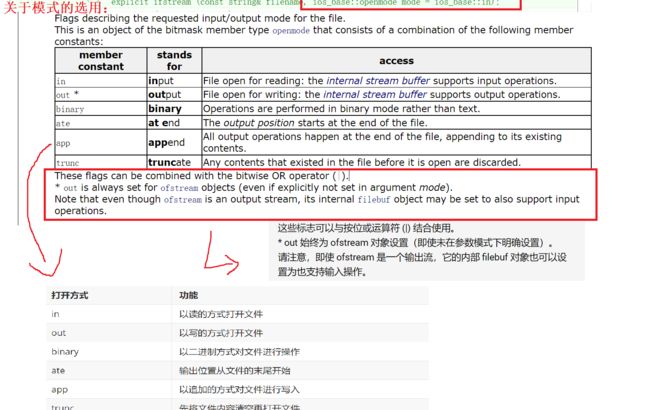Click the '请注意，即使 ofstream 是一个输出流' translation line
650x410 pixels.
422,264
